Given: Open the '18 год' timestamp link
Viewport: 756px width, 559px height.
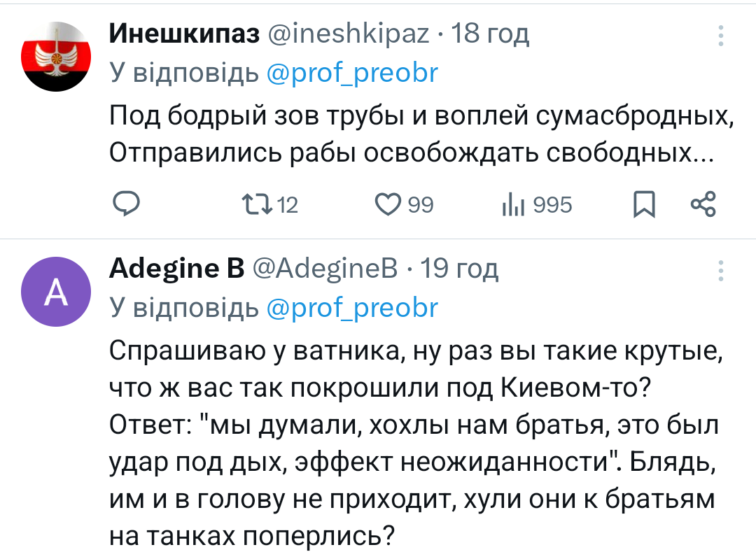Looking at the screenshot, I should coord(490,33).
